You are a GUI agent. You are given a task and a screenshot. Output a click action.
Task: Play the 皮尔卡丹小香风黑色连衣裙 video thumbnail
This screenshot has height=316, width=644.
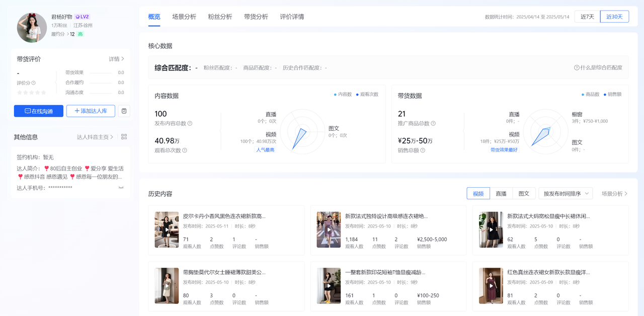[167, 229]
